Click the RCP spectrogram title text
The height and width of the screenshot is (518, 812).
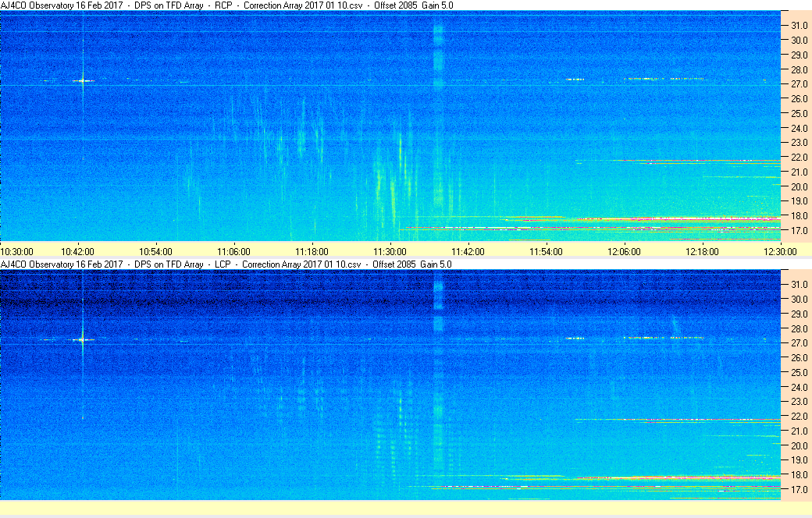227,5
